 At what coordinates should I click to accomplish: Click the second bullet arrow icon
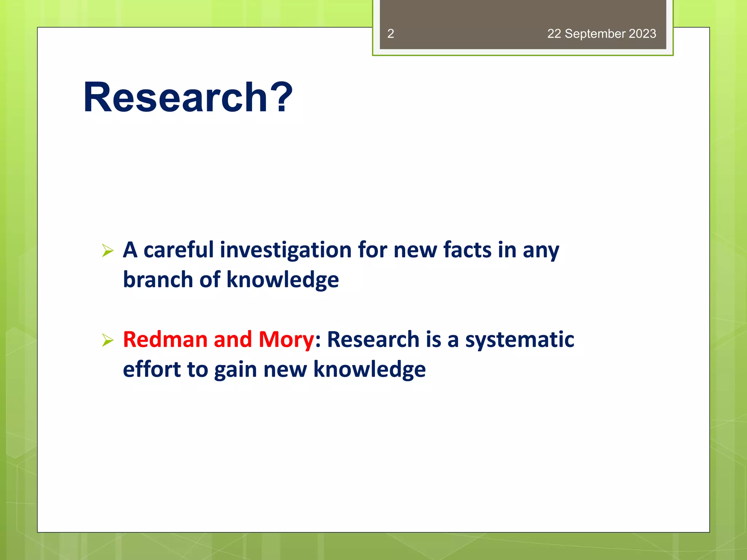108,340
